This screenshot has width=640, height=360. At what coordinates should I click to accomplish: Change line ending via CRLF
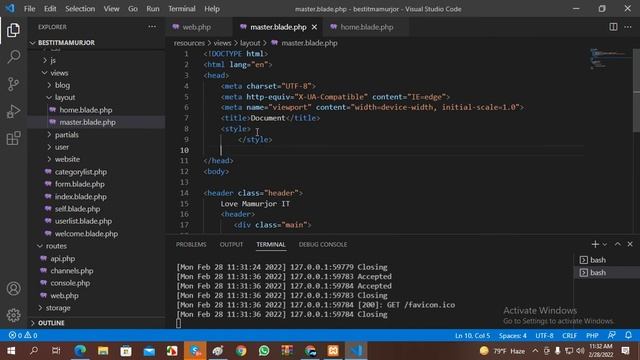coord(569,336)
